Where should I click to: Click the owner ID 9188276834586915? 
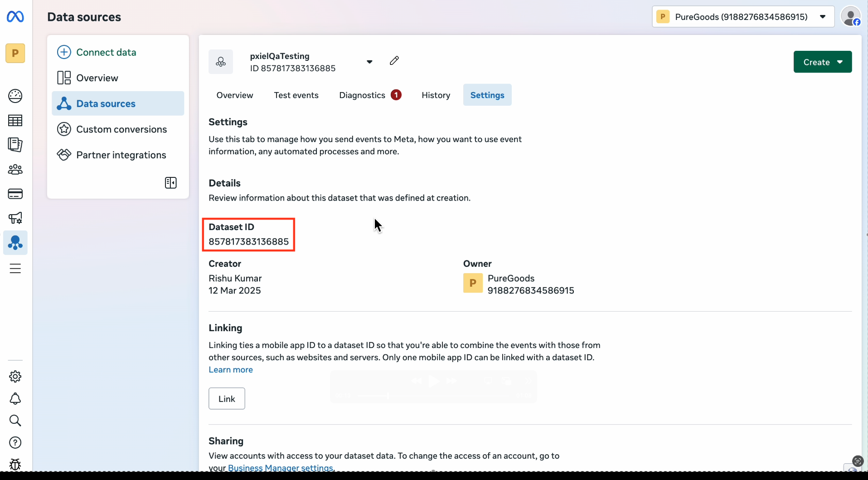pos(531,290)
